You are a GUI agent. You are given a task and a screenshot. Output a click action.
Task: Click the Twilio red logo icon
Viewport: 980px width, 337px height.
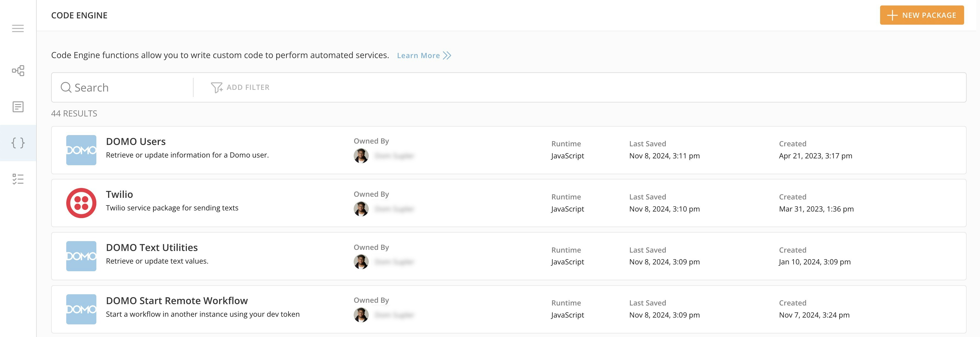pos(81,203)
